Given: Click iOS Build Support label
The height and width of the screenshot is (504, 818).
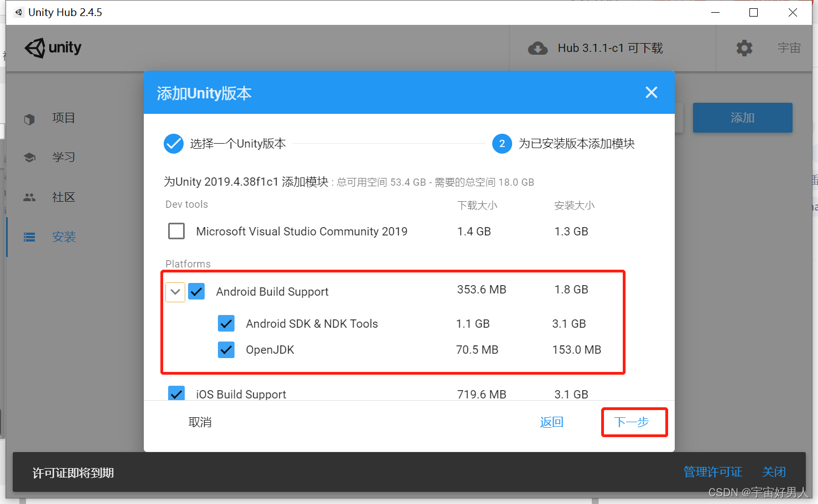Looking at the screenshot, I should pyautogui.click(x=241, y=394).
